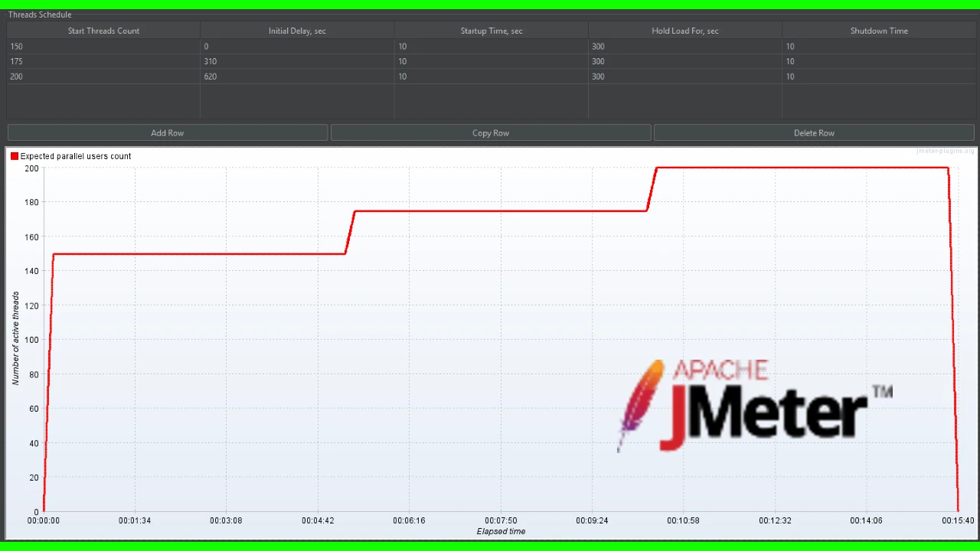Select shutdown time cell in the 175 row
The width and height of the screenshot is (980, 551).
point(879,61)
